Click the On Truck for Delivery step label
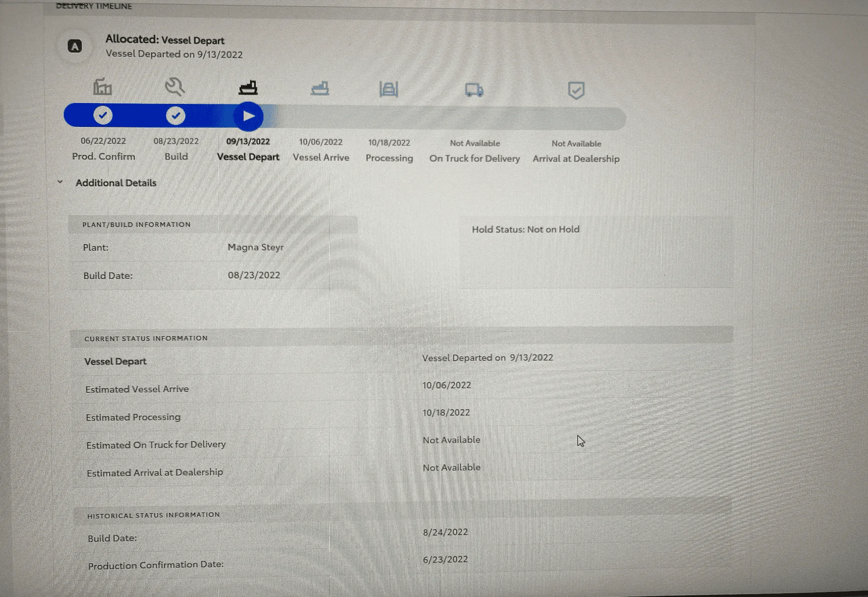 pyautogui.click(x=474, y=159)
